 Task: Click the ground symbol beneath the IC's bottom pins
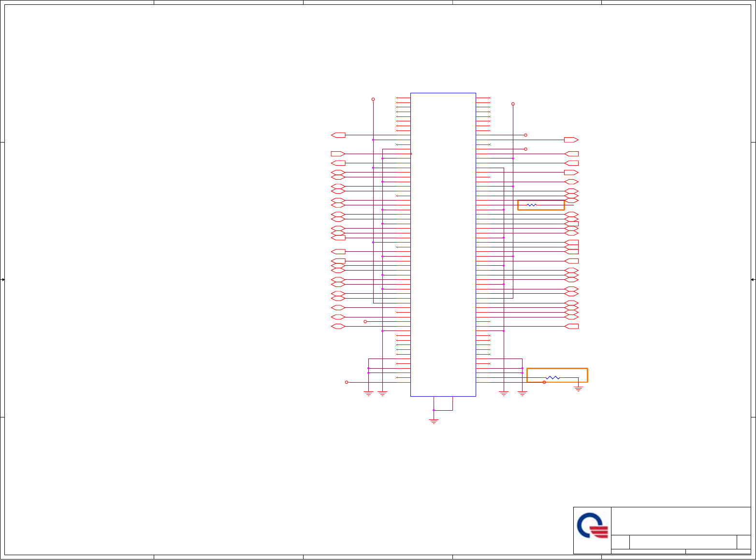[434, 421]
